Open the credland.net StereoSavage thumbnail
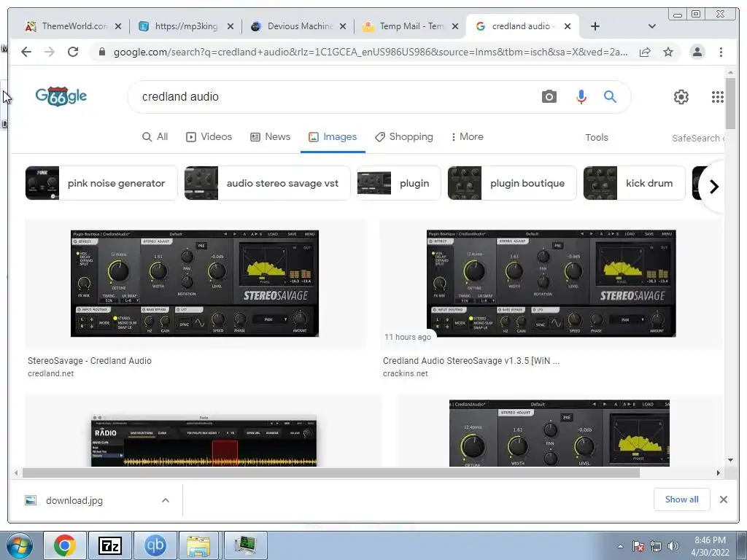The image size is (747, 560). point(194,284)
